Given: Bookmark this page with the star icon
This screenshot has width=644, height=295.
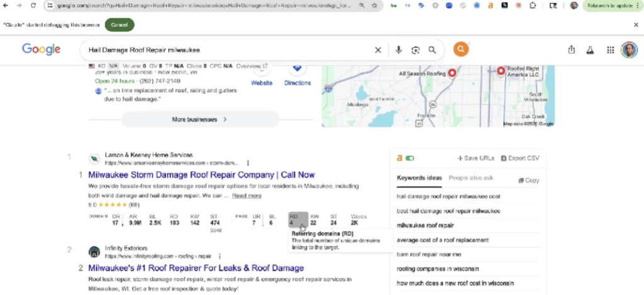Looking at the screenshot, I should 374,6.
